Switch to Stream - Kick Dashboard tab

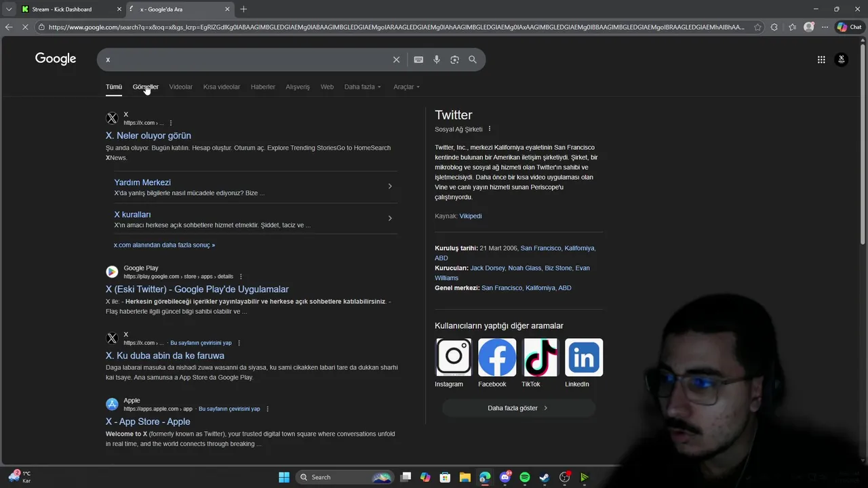tap(71, 9)
